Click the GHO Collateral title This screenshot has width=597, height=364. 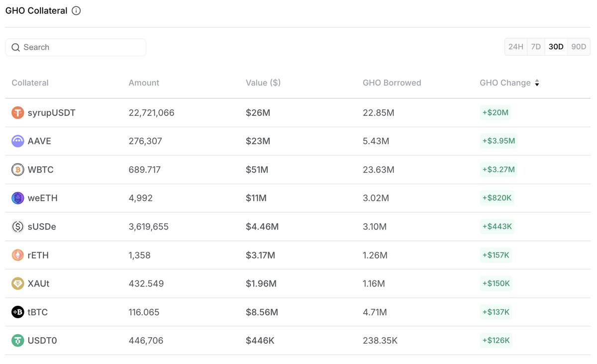36,10
